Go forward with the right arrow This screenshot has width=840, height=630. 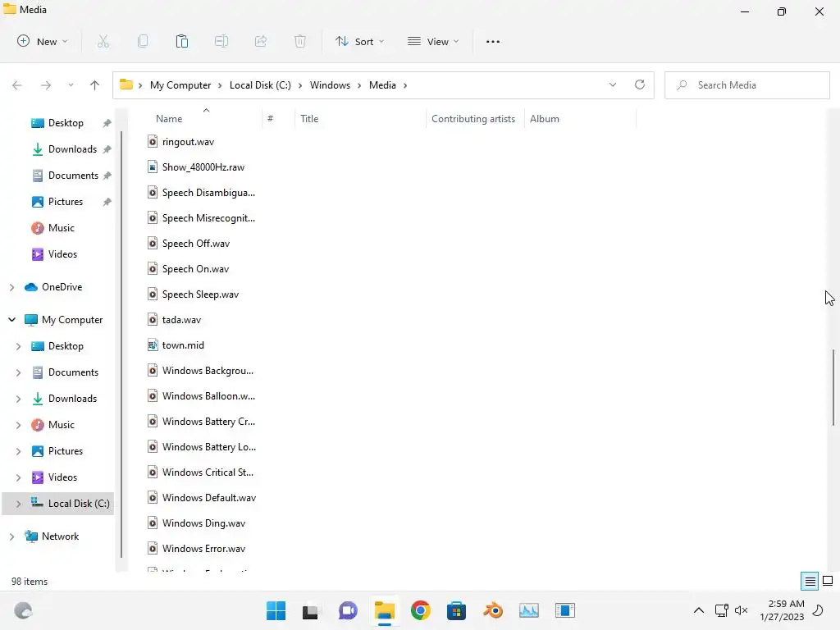pos(46,85)
